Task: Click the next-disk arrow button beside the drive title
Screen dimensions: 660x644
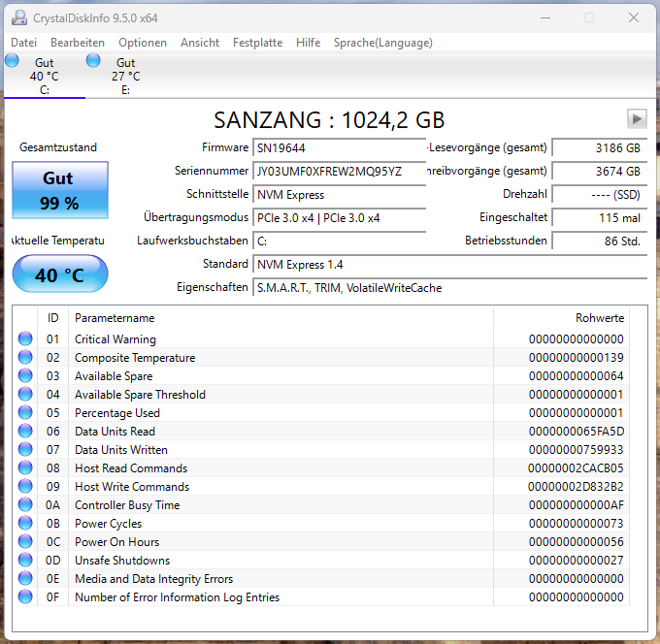Action: (x=637, y=118)
